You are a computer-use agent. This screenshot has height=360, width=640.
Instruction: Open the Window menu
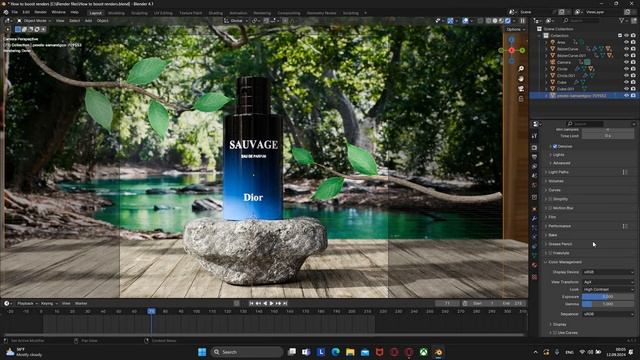[x=58, y=12]
